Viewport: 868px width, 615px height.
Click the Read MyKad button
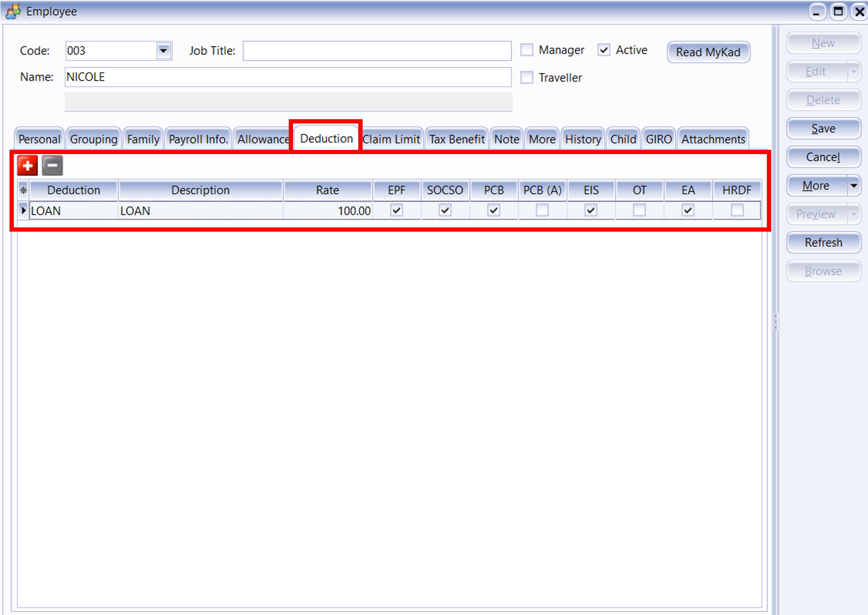tap(708, 52)
